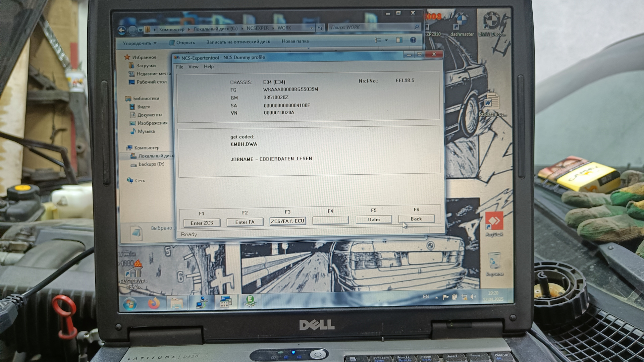Image resolution: width=644 pixels, height=362 pixels.
Task: Open Explorer help question mark icon
Action: (413, 40)
